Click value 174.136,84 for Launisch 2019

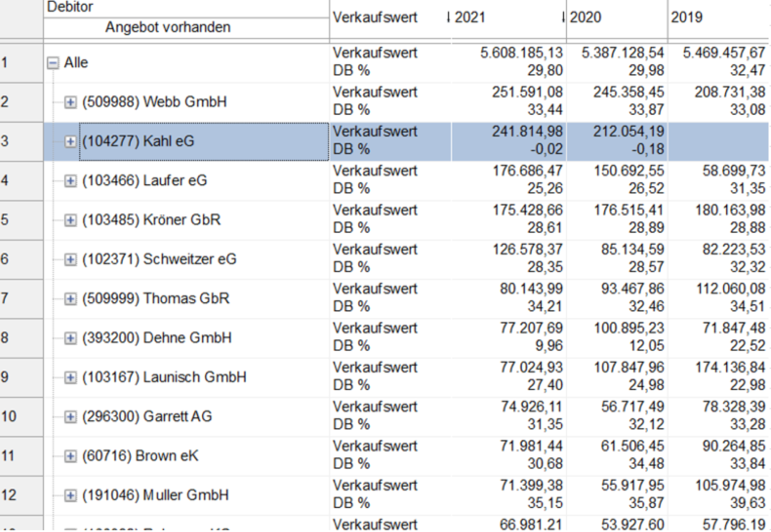pos(730,368)
